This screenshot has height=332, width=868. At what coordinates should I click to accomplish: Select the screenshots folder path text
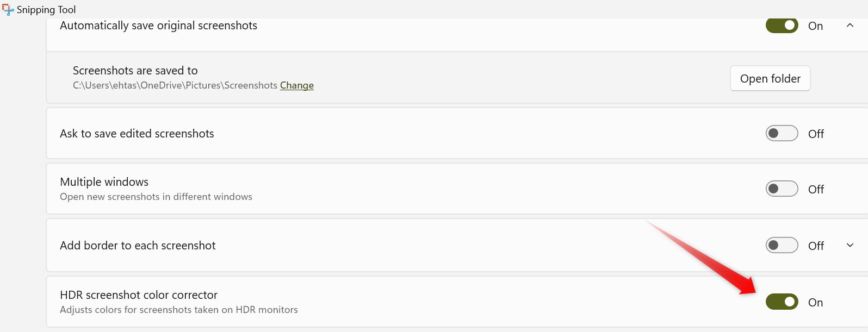tap(175, 85)
